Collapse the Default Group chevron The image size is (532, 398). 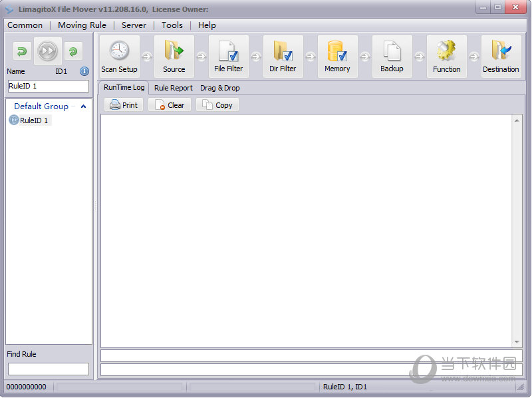coord(84,106)
